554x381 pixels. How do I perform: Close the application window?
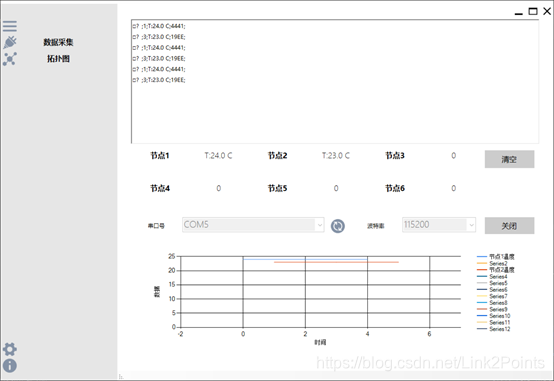[547, 11]
